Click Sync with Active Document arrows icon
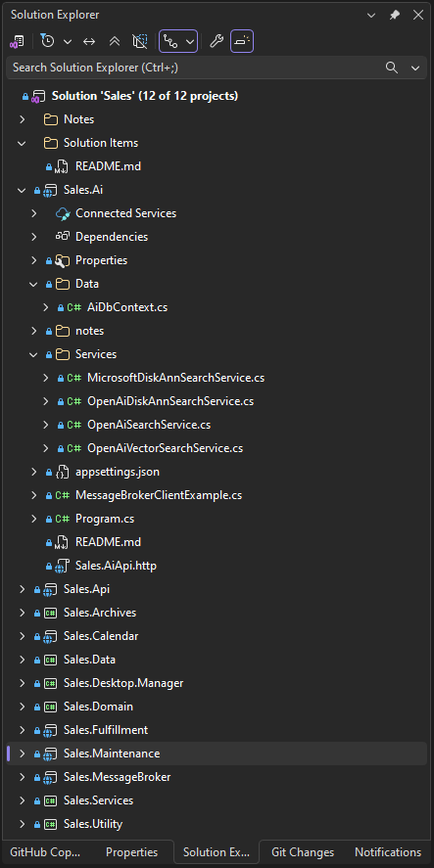Image resolution: width=434 pixels, height=868 pixels. click(x=89, y=41)
